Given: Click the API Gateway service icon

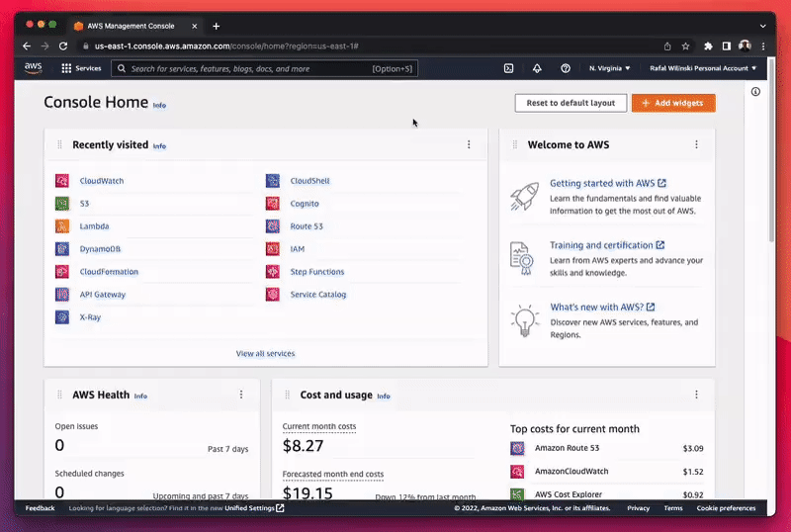Looking at the screenshot, I should [62, 295].
